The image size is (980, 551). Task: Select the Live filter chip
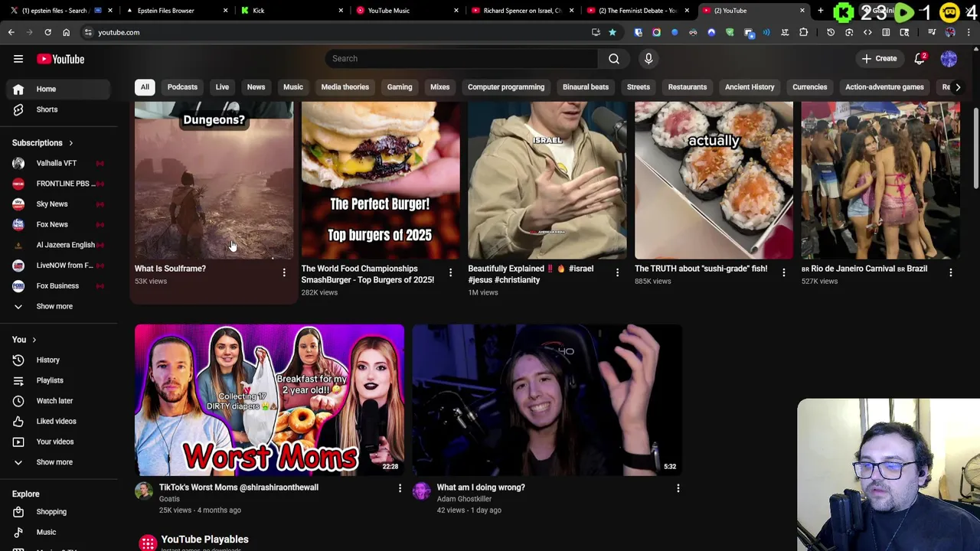pyautogui.click(x=222, y=87)
